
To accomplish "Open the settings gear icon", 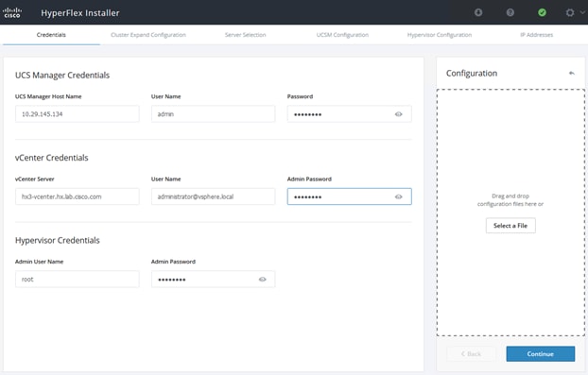I will tap(570, 12).
